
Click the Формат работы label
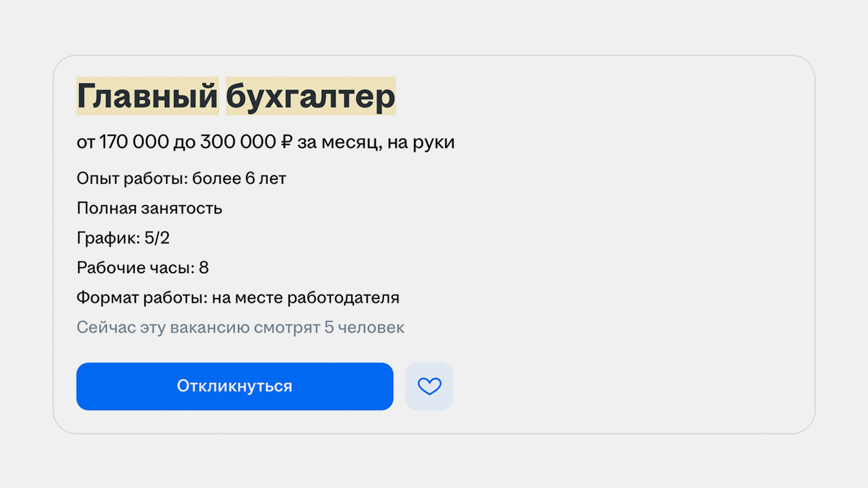(143, 298)
